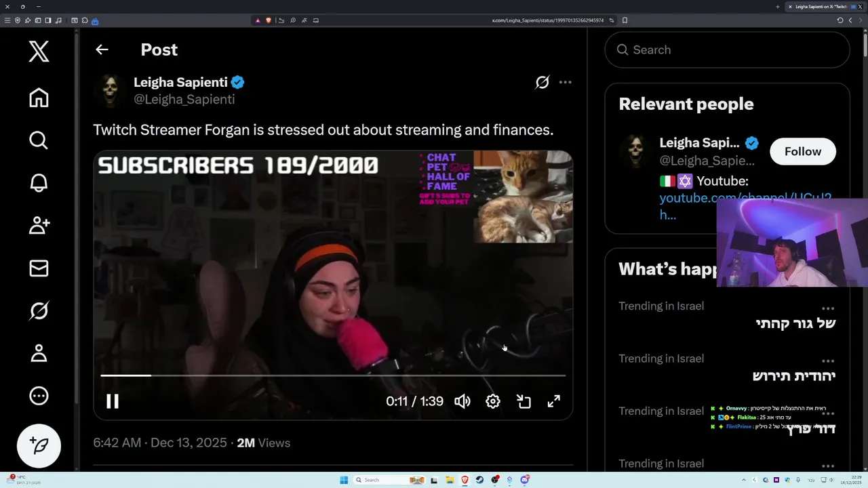Click Grok explain icon on the post
This screenshot has height=488, width=868.
[x=542, y=83]
